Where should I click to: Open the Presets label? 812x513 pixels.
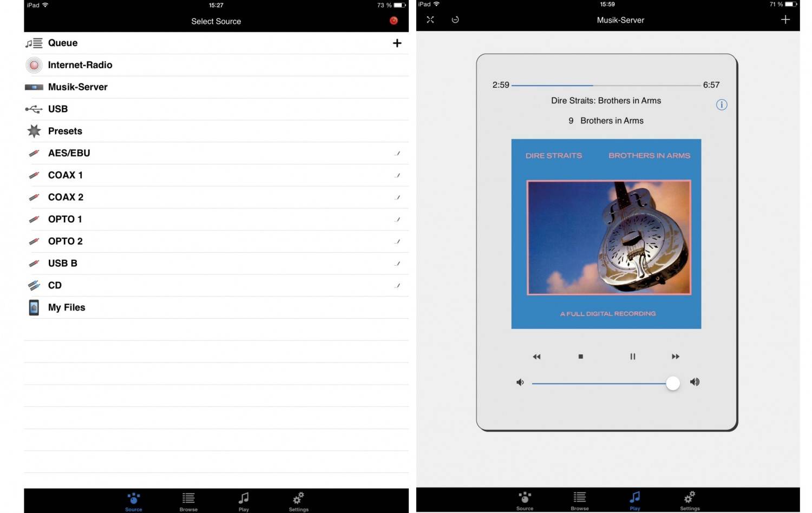[x=65, y=131]
